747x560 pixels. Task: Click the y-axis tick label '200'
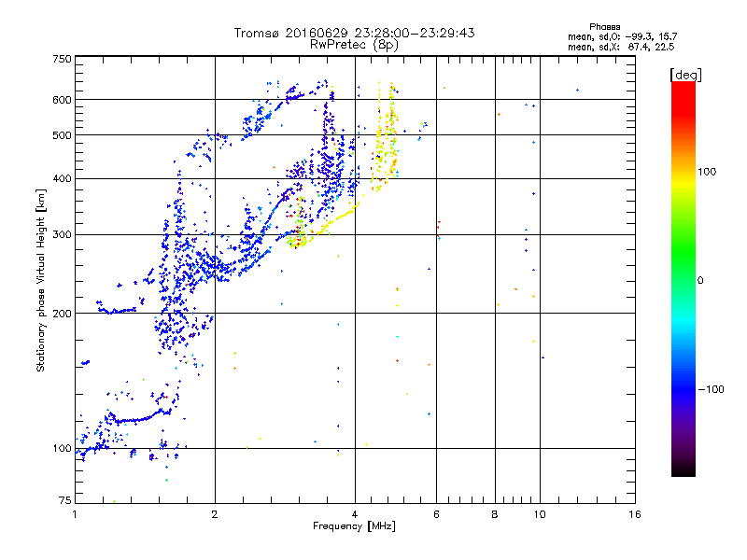[62, 314]
